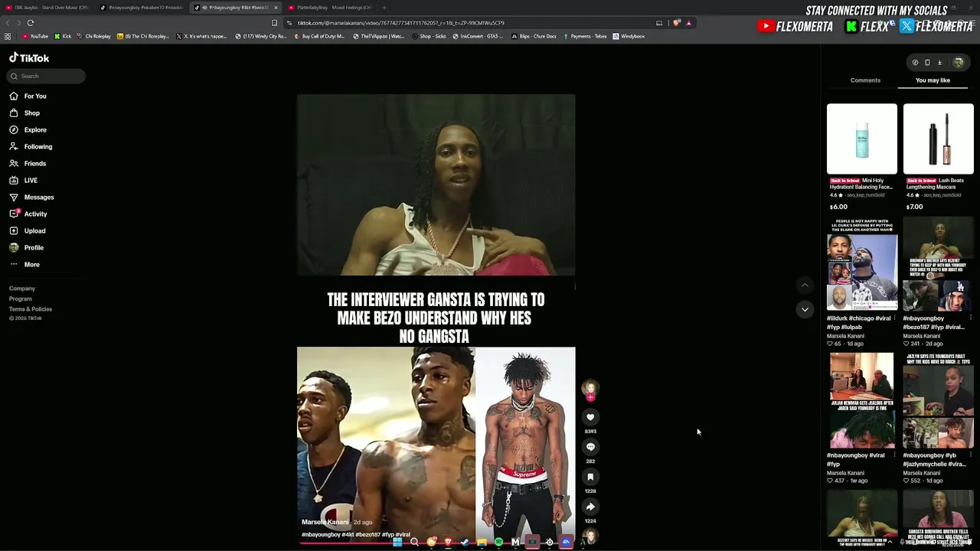
Task: Open the Lash Beats Lengthening Mascara product
Action: [x=939, y=139]
